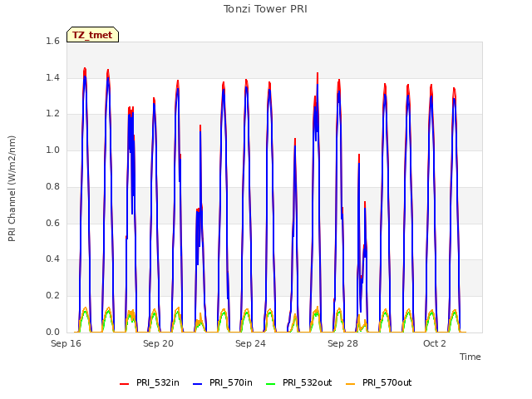Click the Oct 2 x-axis tick label
The width and height of the screenshot is (532, 399).
click(435, 343)
